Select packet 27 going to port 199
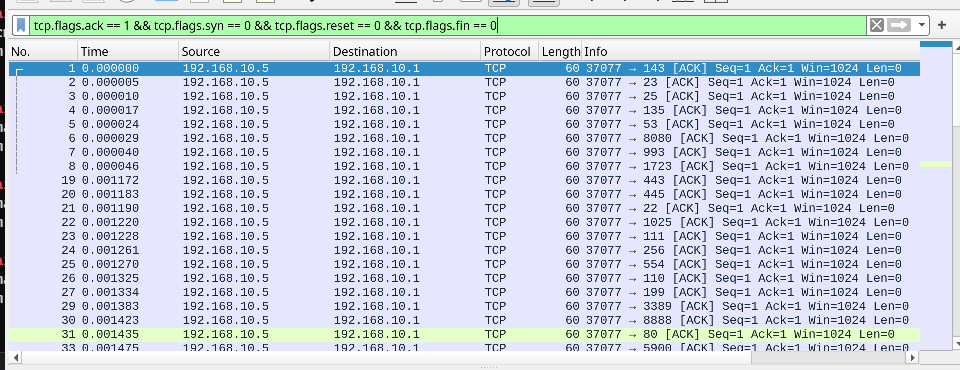The height and width of the screenshot is (370, 960). click(x=464, y=292)
